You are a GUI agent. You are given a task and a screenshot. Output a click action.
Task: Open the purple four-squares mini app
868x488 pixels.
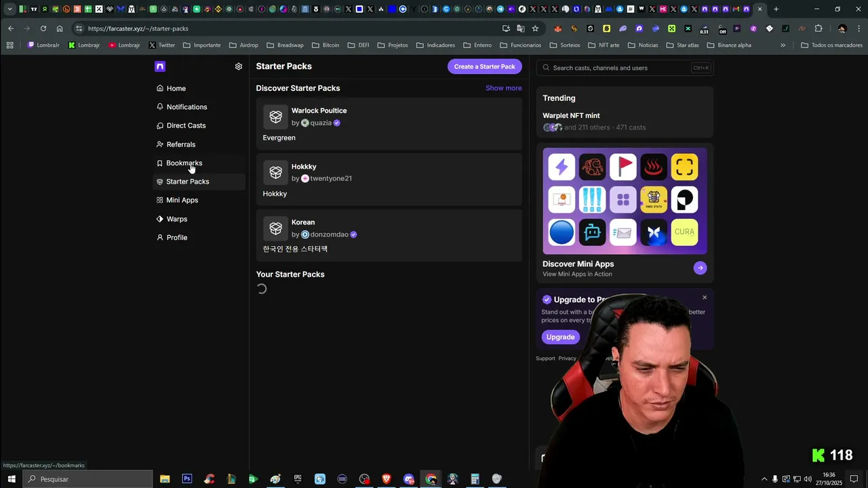coord(623,199)
